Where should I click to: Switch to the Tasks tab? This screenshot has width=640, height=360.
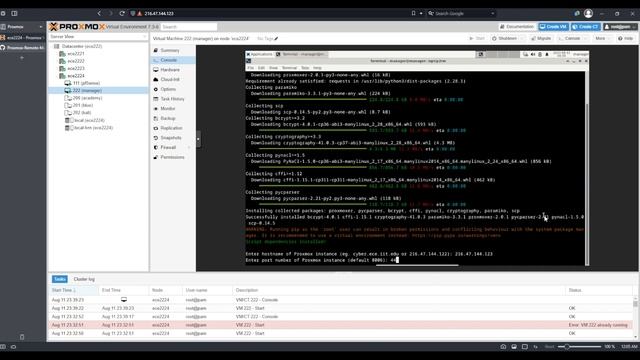click(60, 279)
